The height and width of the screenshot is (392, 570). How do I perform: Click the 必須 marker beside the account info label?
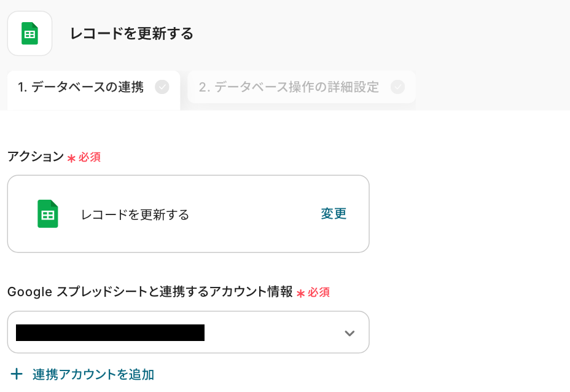pos(319,292)
